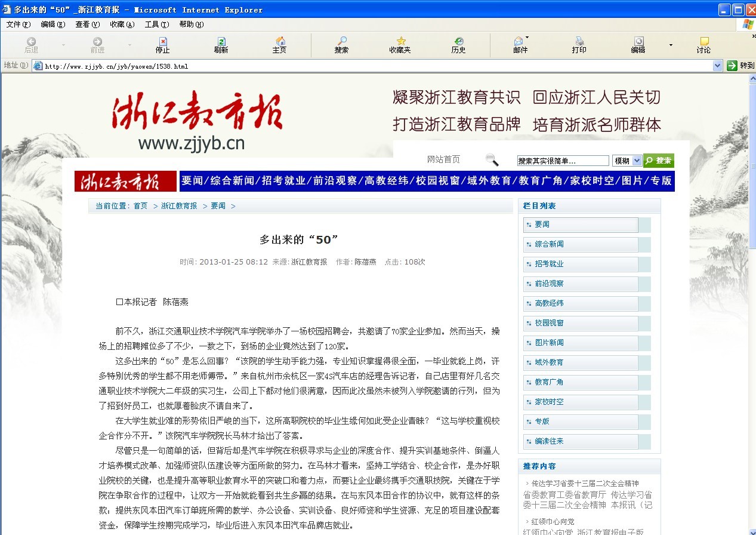This screenshot has width=756, height=535.
Task: Select 校园视窗 in the 栏目列表 sidebar
Action: click(x=581, y=323)
